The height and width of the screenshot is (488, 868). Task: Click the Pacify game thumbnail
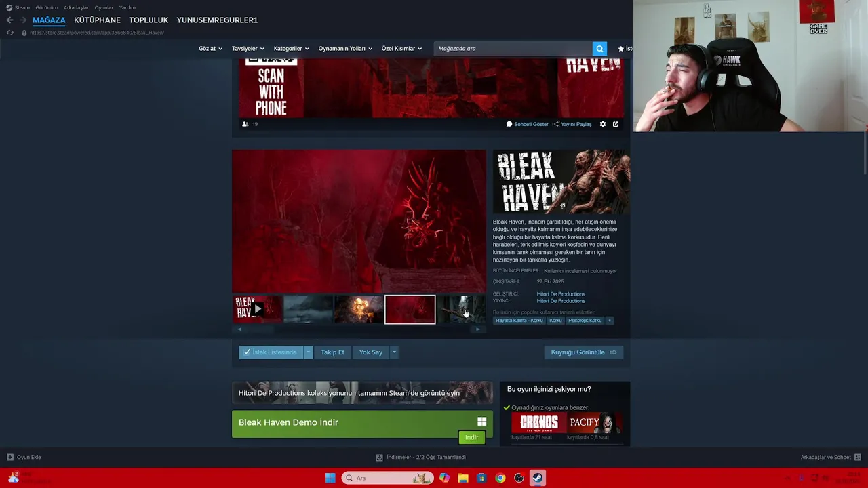595,424
